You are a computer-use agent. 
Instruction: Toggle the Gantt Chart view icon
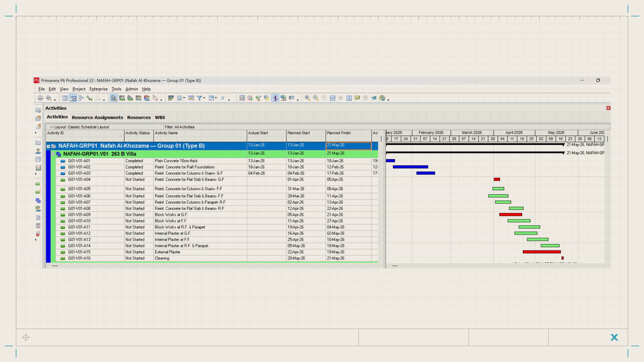(73, 98)
